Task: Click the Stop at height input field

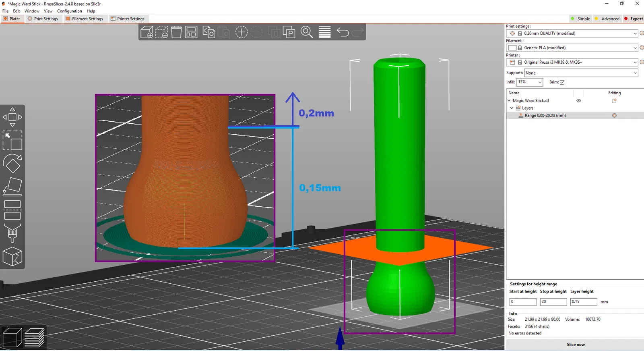Action: click(553, 302)
